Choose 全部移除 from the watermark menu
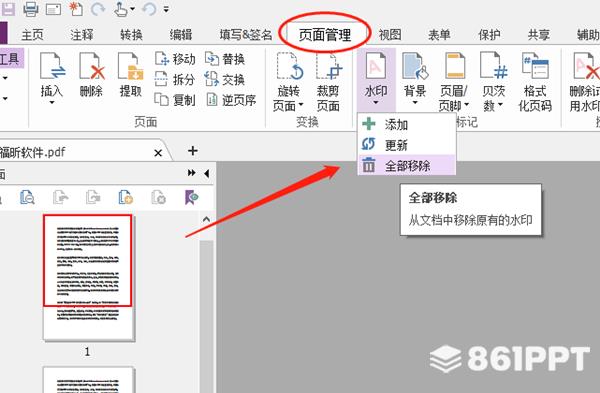 (407, 166)
